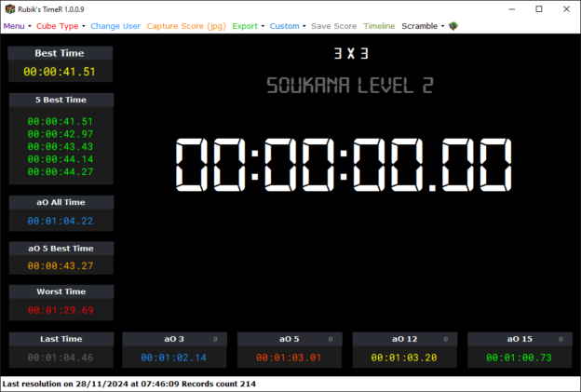Click the aO All Time value
The image size is (581, 392).
click(60, 221)
